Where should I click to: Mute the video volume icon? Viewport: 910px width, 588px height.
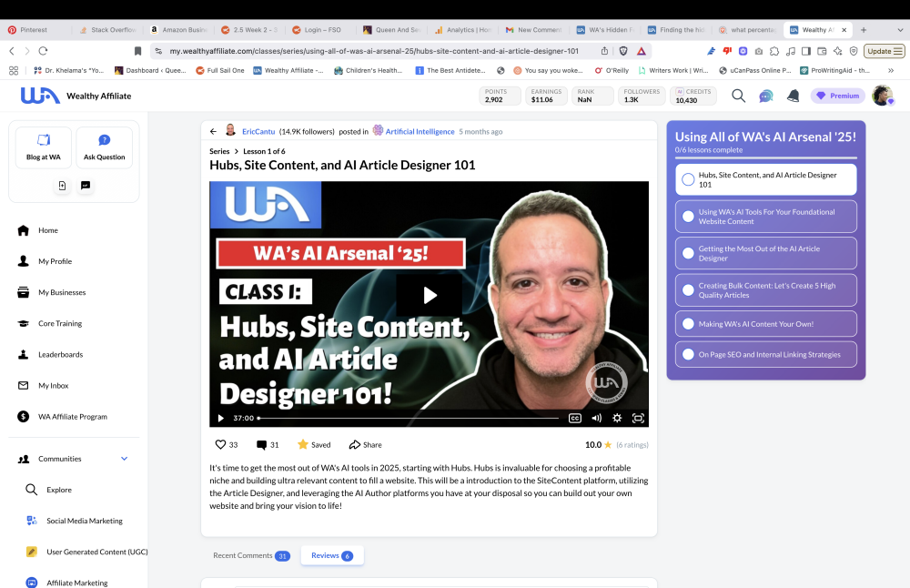[x=596, y=418]
